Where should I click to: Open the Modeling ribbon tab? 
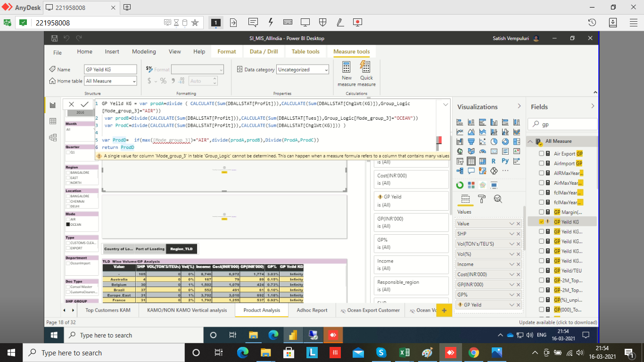pyautogui.click(x=144, y=52)
